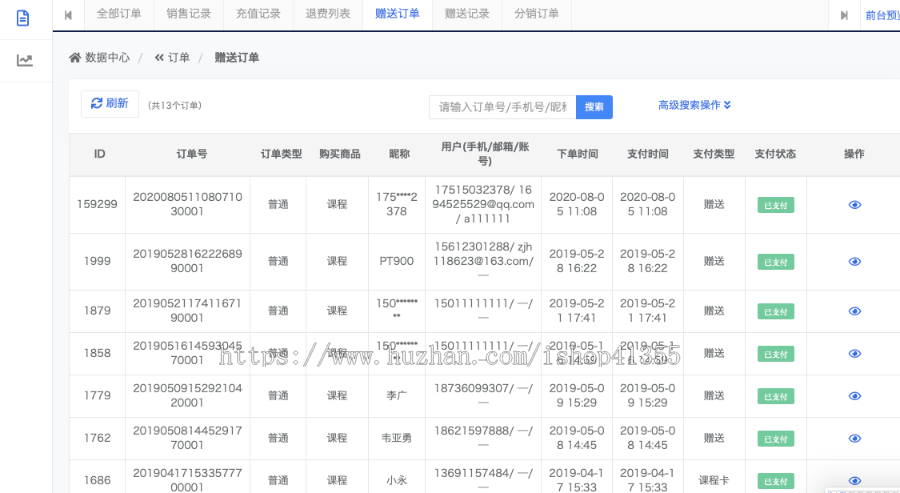Switch to the 退费列表 tab
Screen dimensions: 900x493
tap(328, 14)
